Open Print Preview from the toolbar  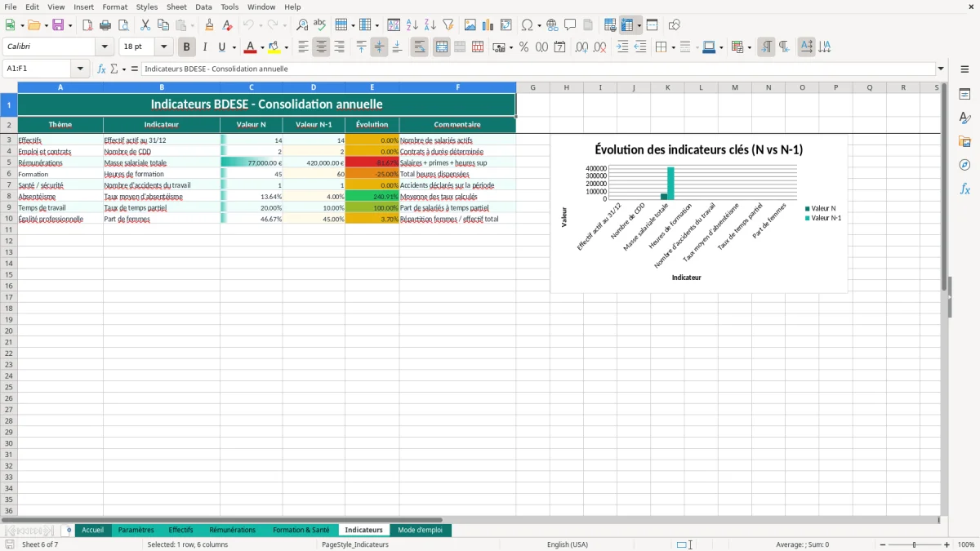click(x=122, y=25)
